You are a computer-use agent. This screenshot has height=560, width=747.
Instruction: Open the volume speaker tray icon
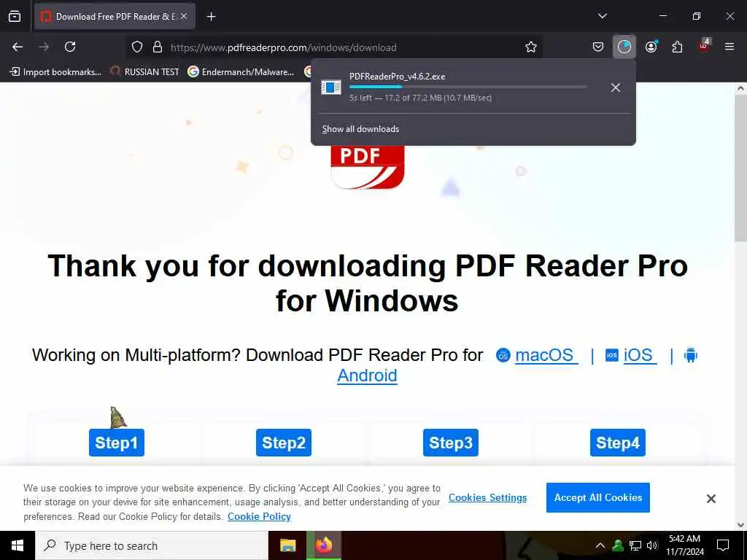[652, 545]
